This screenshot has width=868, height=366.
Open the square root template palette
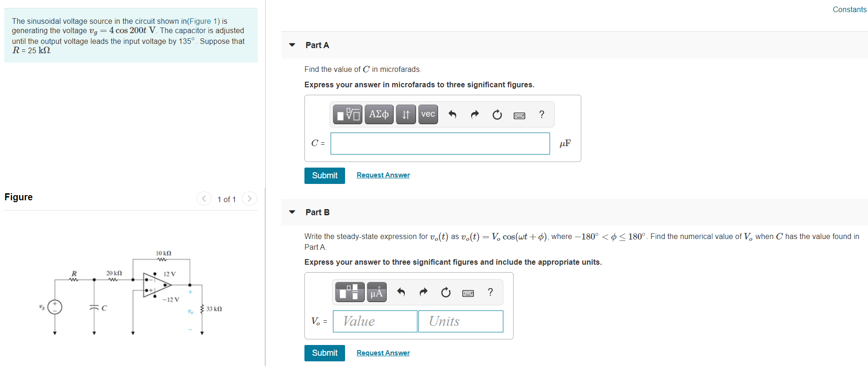(x=347, y=114)
